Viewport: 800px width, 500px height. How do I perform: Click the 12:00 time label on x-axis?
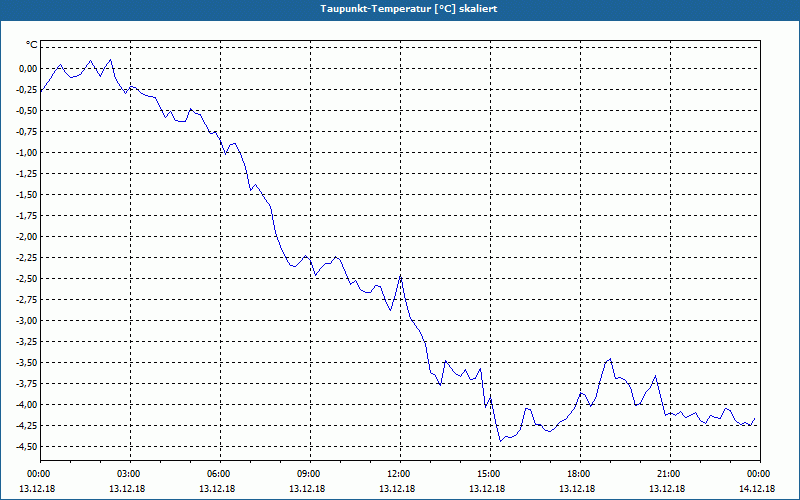(400, 474)
